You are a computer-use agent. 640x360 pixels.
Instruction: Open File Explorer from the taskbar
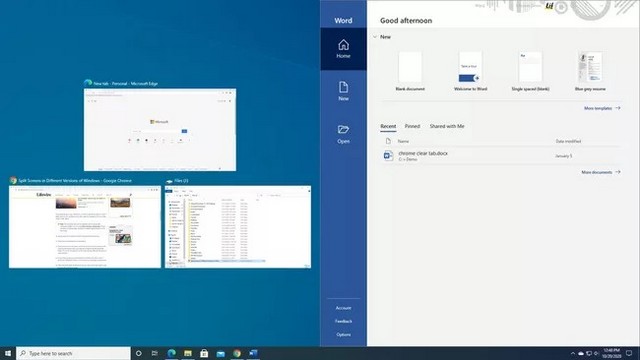188,353
